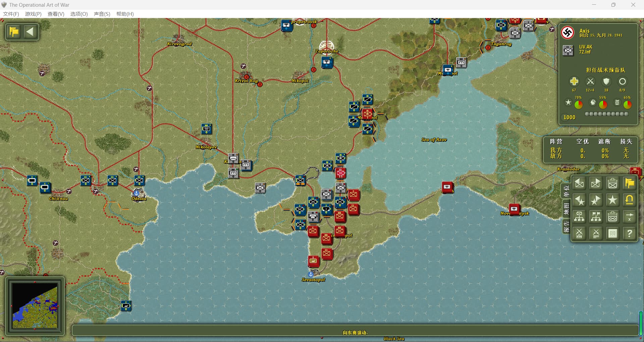Click the green vertical scrollbar at right edge
644x342 pixels.
(641, 323)
